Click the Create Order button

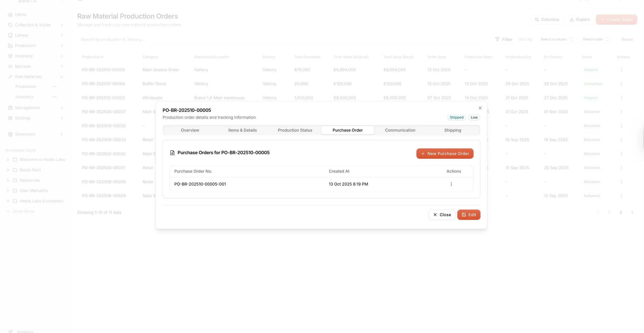click(x=616, y=20)
